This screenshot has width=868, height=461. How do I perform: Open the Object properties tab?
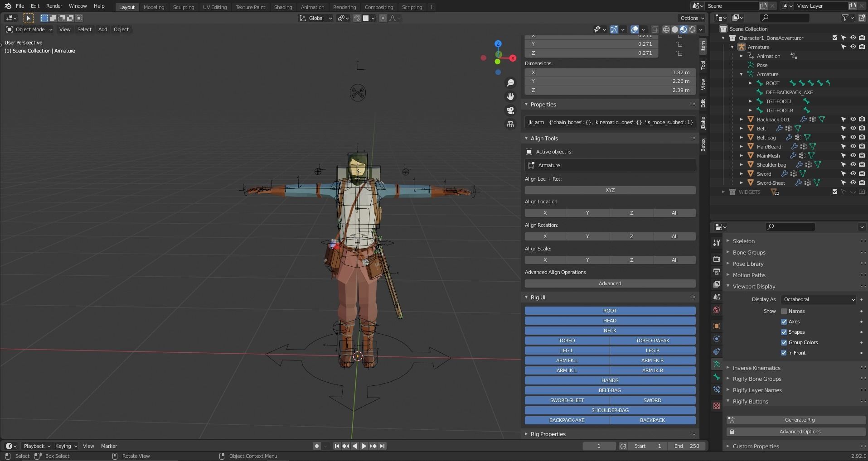716,326
